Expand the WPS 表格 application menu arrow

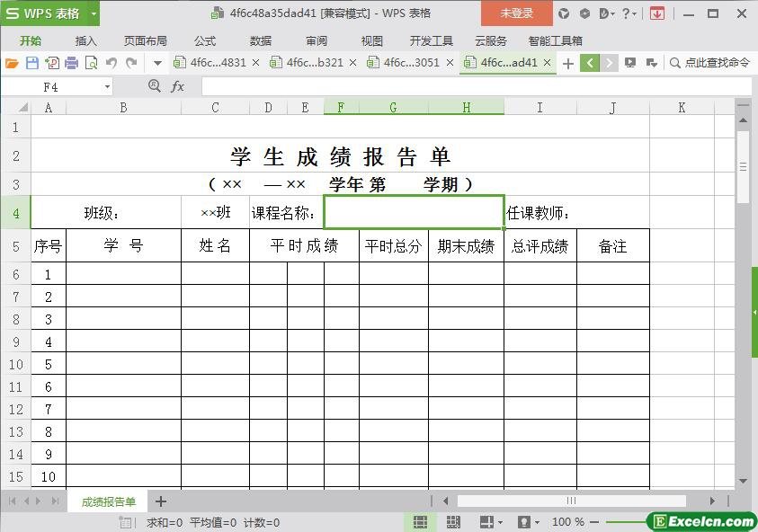94,13
